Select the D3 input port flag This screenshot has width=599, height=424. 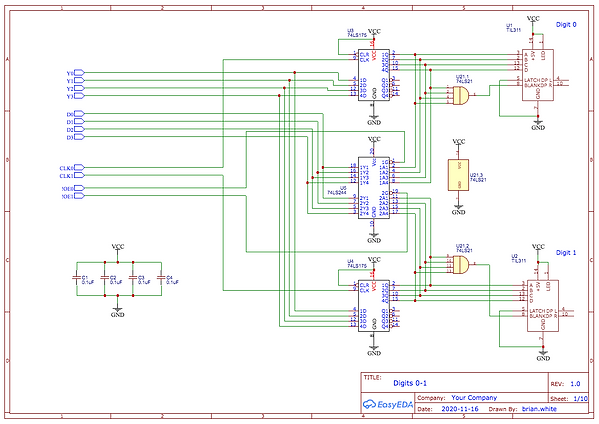pyautogui.click(x=79, y=137)
